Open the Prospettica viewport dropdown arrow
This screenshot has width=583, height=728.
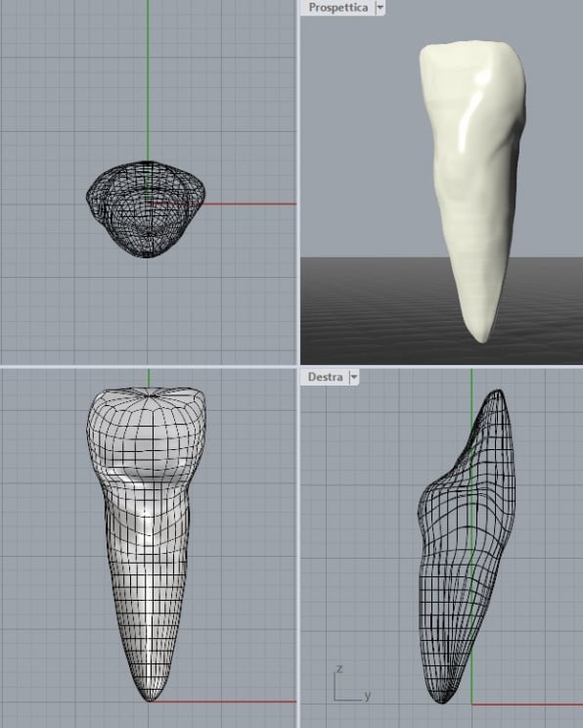tap(380, 8)
